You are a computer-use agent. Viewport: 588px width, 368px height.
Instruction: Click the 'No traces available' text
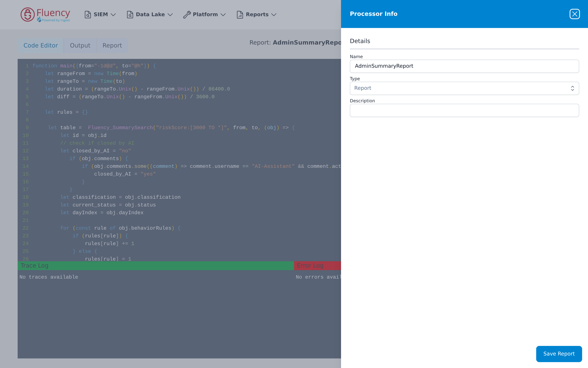click(x=49, y=277)
